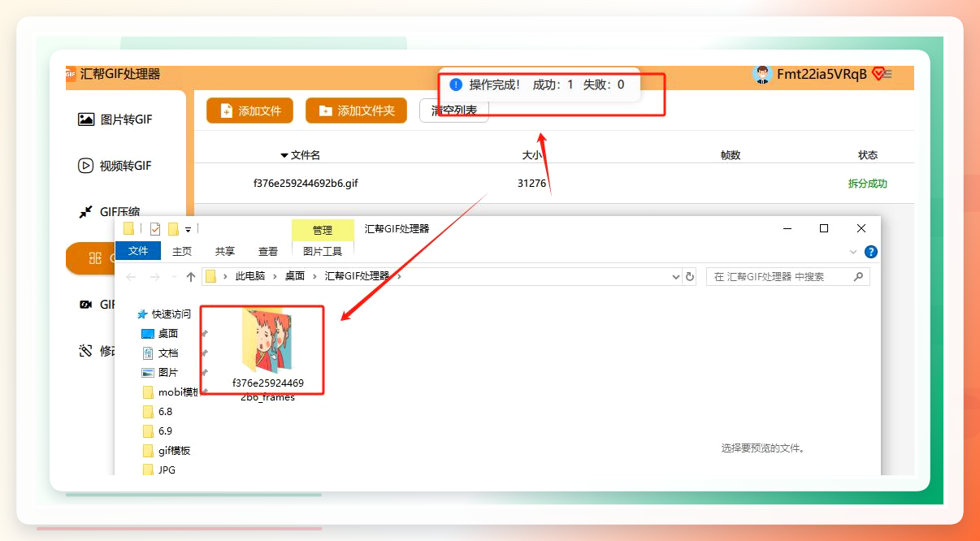Click the Explorer forward arrow
The width and height of the screenshot is (980, 541).
tap(154, 277)
